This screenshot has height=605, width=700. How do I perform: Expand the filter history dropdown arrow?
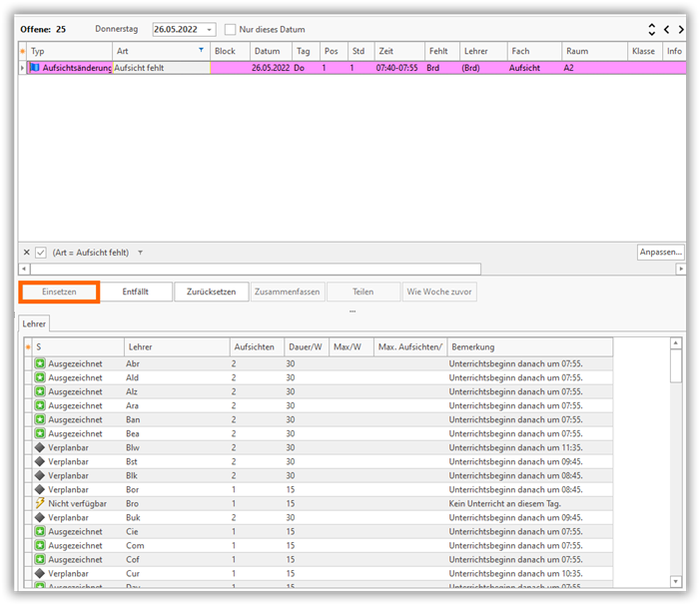pos(141,253)
